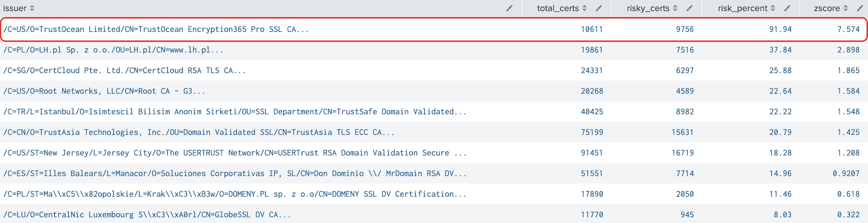868x223 pixels.
Task: Sort table by issuer arrows
Action: click(x=32, y=8)
